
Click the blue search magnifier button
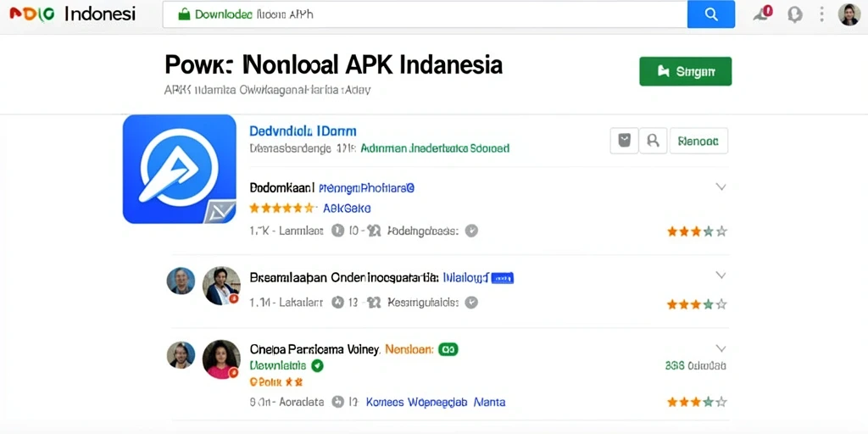pyautogui.click(x=711, y=14)
